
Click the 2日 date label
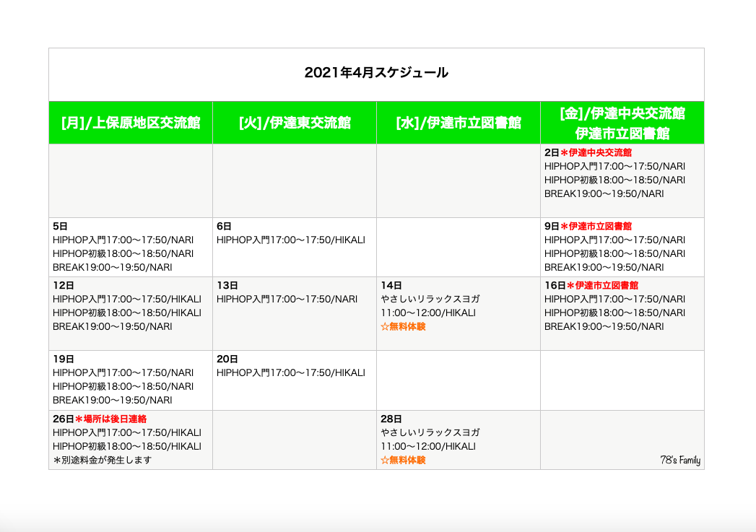pos(552,153)
